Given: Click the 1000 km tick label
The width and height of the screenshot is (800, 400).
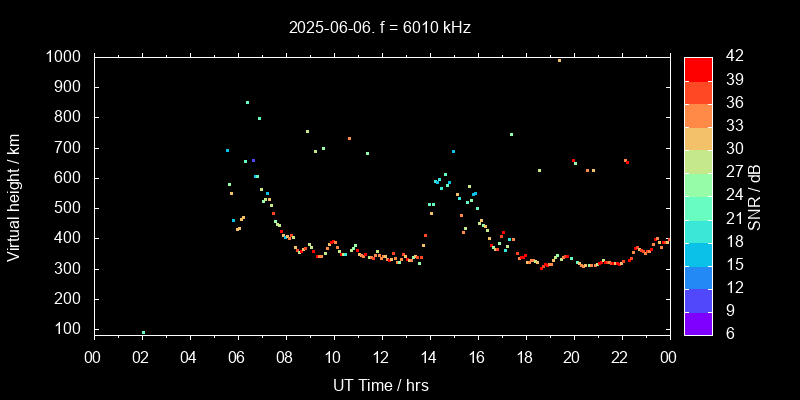Looking at the screenshot, I should tap(64, 57).
